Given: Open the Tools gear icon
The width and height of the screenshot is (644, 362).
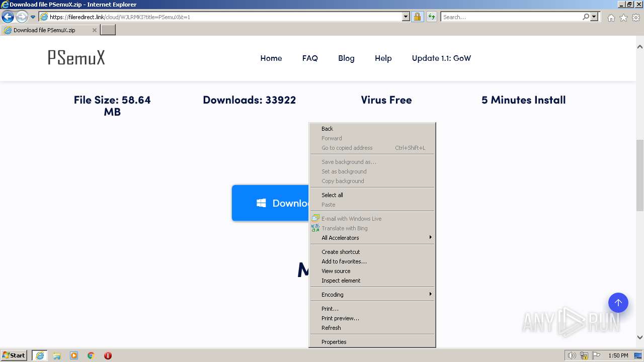Looking at the screenshot, I should (x=636, y=18).
